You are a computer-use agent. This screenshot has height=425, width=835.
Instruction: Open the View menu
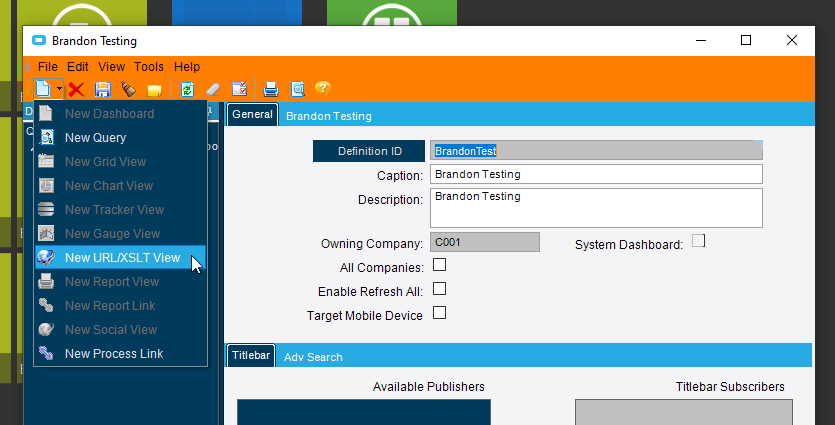tap(111, 67)
